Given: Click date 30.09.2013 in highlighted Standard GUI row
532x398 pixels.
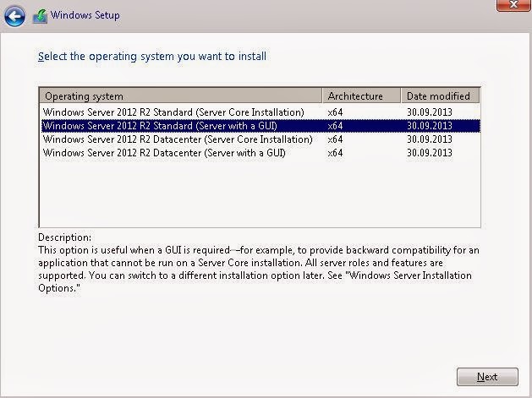Looking at the screenshot, I should tap(430, 126).
